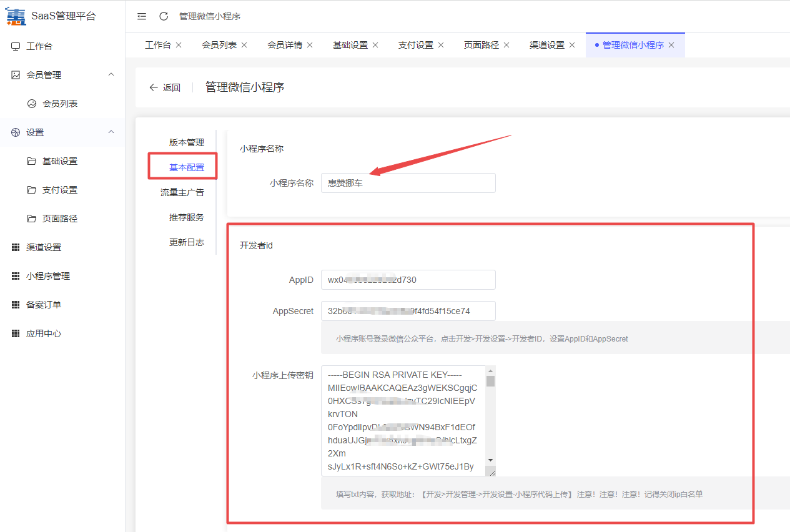Click the textarea resize handle corner

[x=491, y=471]
